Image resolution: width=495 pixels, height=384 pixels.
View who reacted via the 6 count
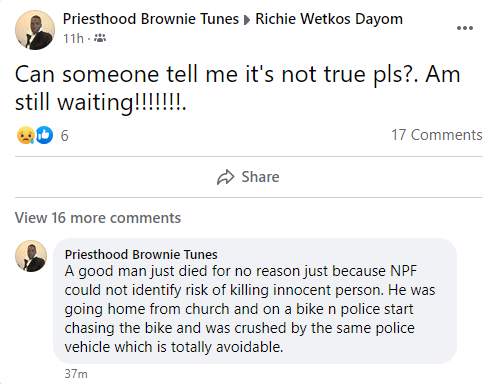[65, 136]
